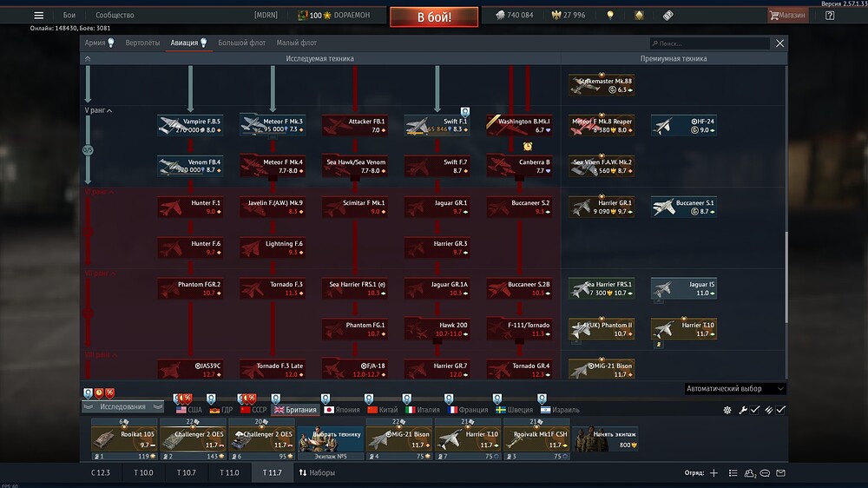
Task: Open the hamburger main menu
Action: point(38,16)
